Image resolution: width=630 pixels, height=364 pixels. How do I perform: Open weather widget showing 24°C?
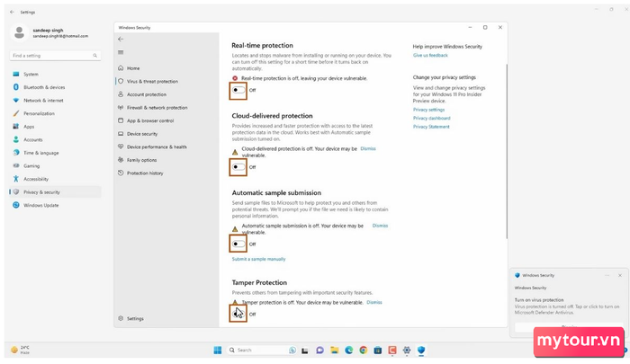point(21,350)
